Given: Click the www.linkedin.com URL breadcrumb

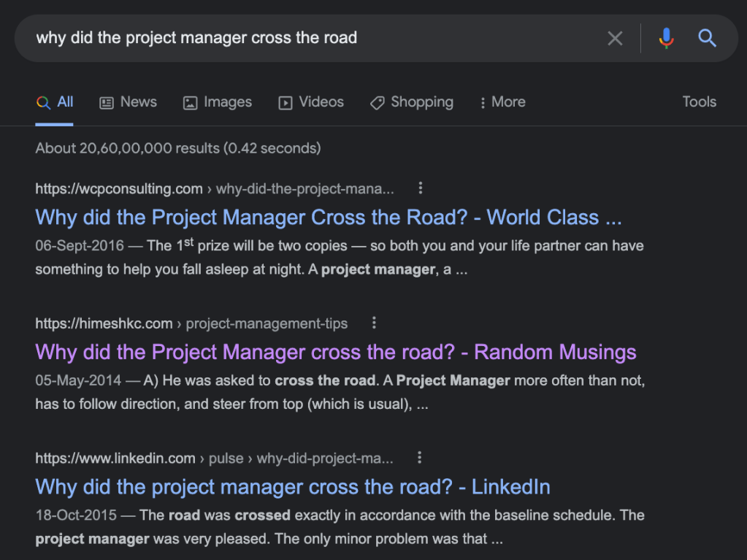Looking at the screenshot, I should [115, 459].
